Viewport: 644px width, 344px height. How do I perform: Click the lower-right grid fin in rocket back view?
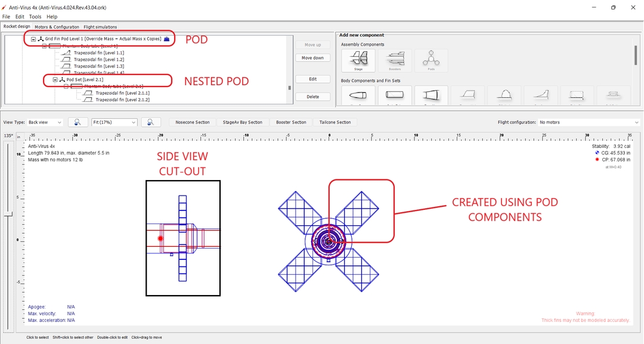point(357,270)
